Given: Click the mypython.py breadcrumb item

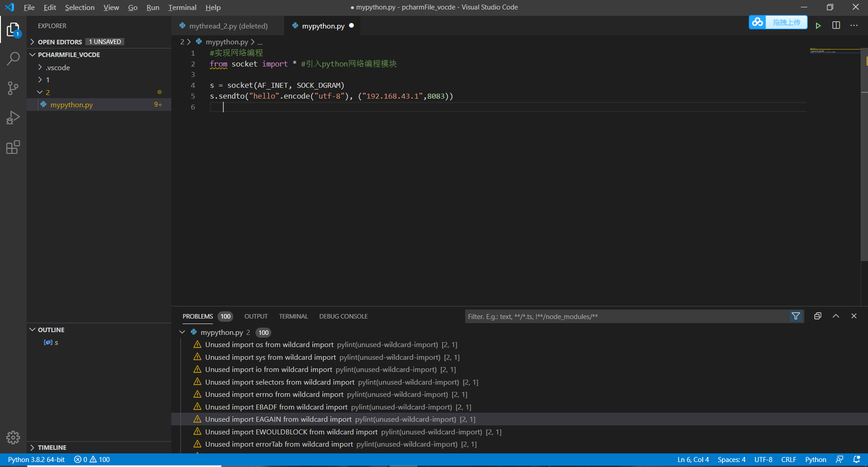Looking at the screenshot, I should pyautogui.click(x=226, y=42).
